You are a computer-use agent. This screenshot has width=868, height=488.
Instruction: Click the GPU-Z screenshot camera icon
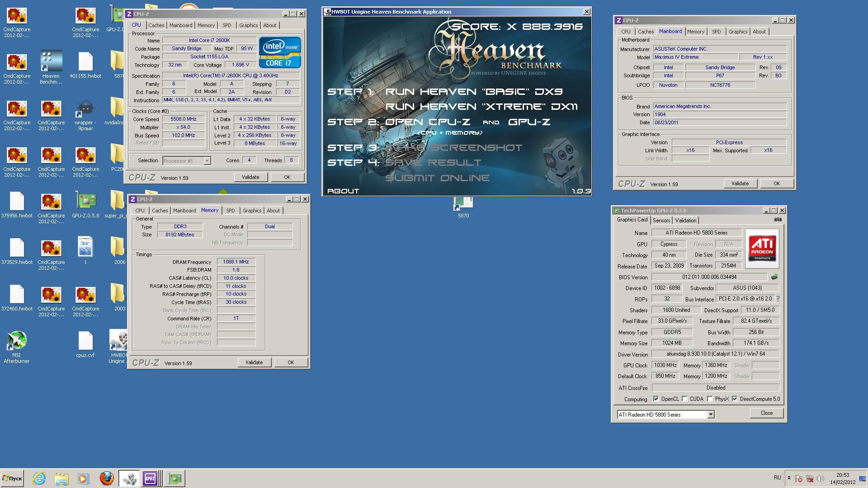(x=778, y=220)
